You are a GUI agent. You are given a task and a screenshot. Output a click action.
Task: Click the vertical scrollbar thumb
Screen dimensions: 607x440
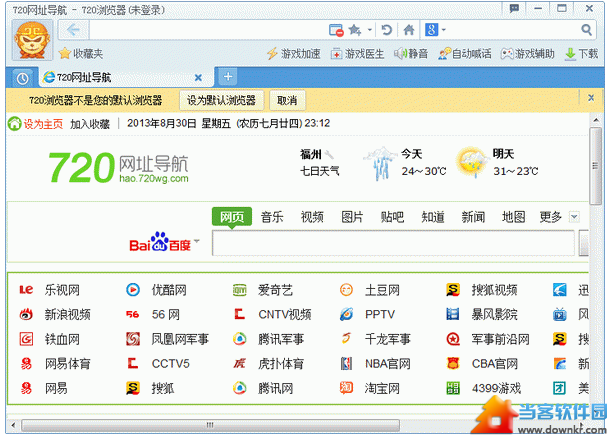595,166
